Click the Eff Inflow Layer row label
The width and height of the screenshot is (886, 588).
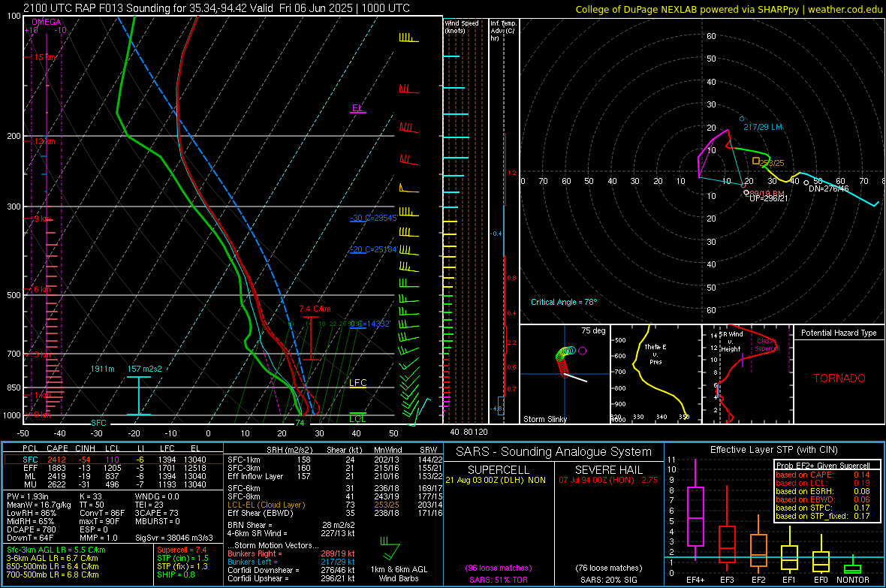click(255, 476)
